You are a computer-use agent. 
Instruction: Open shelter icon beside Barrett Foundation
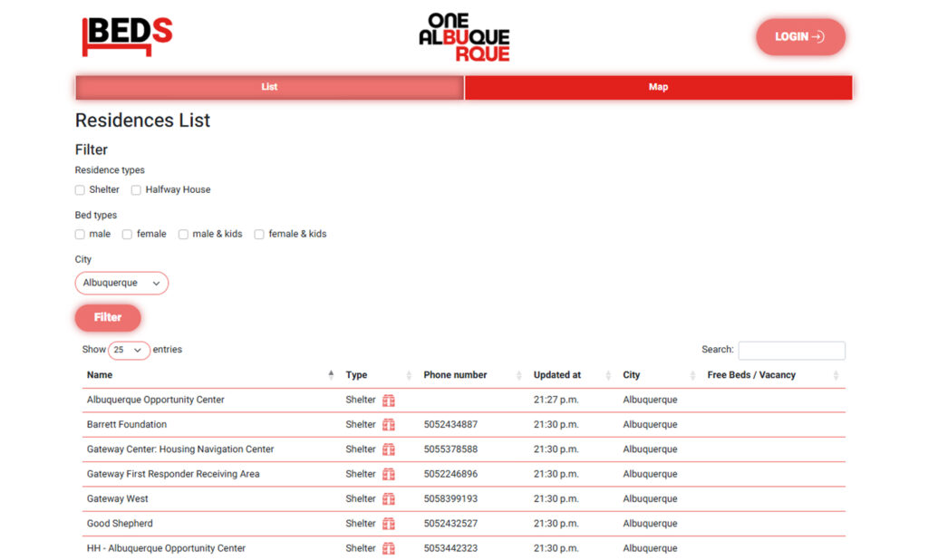point(388,425)
